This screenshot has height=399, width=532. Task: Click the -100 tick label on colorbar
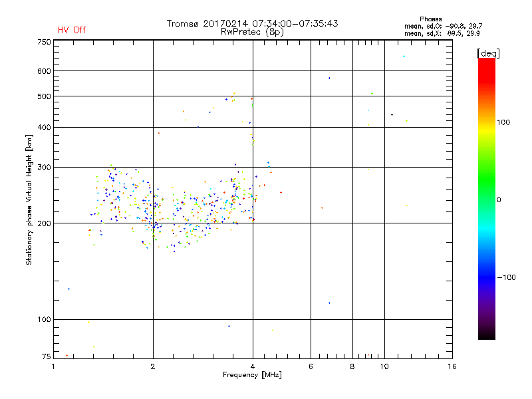pyautogui.click(x=506, y=277)
